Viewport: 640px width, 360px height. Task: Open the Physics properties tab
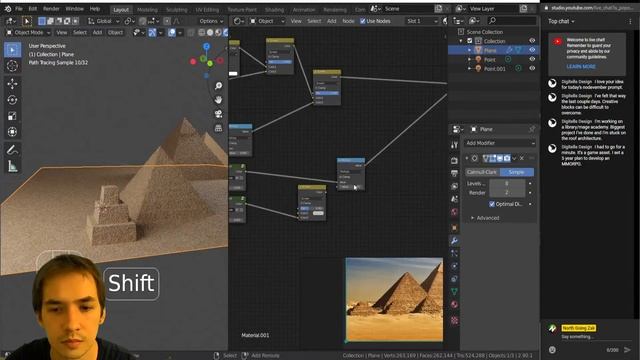click(x=454, y=266)
